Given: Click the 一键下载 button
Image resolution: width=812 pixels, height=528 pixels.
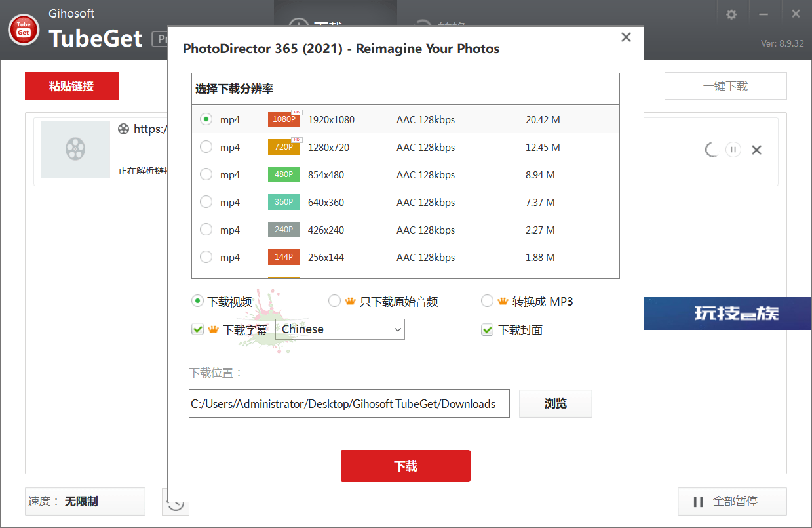Looking at the screenshot, I should click(x=725, y=86).
